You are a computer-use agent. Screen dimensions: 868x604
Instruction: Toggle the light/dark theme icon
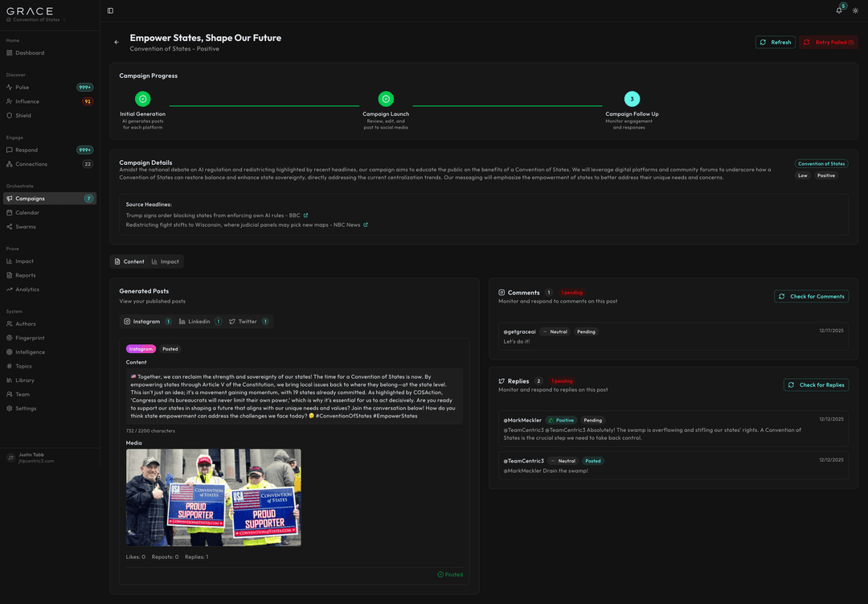point(855,10)
